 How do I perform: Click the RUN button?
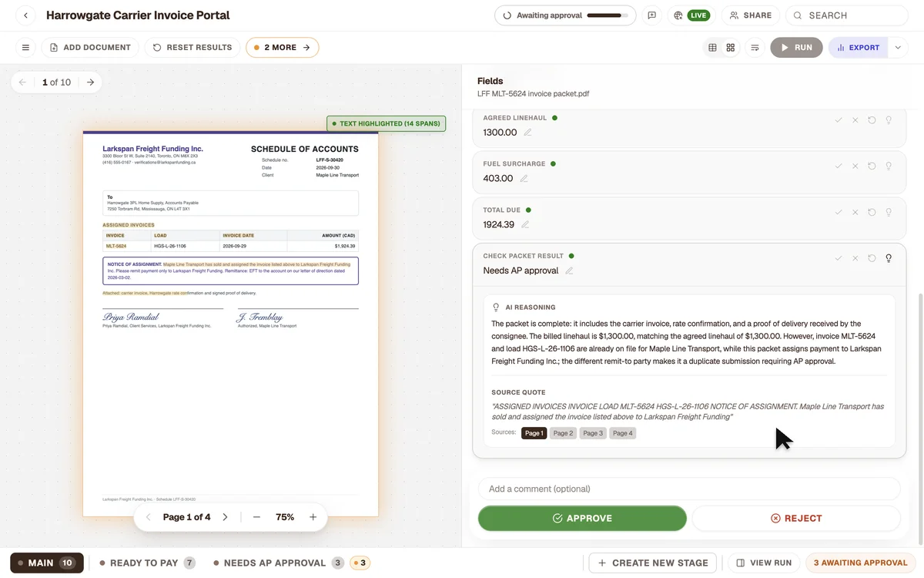tap(796, 48)
